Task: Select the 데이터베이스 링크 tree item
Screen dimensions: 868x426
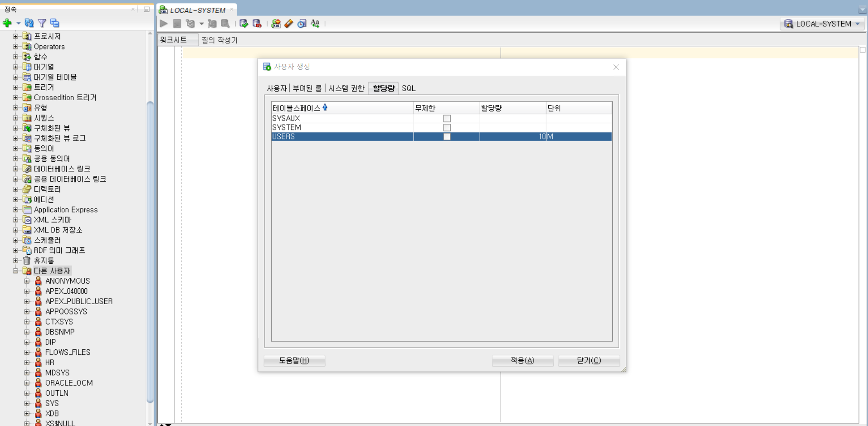Action: (62, 169)
